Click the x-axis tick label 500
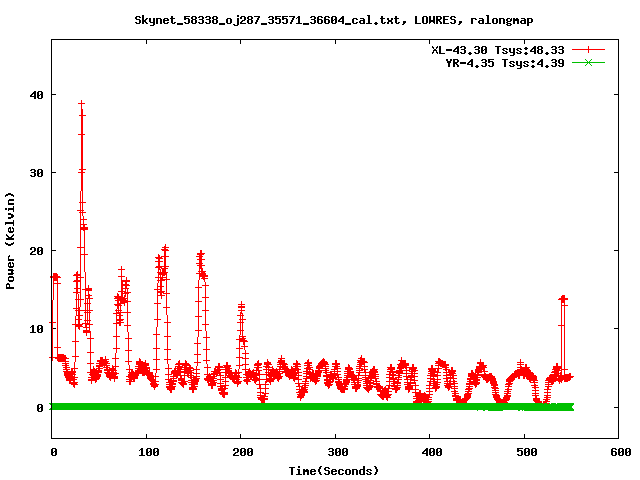This screenshot has width=640, height=480. tap(527, 452)
